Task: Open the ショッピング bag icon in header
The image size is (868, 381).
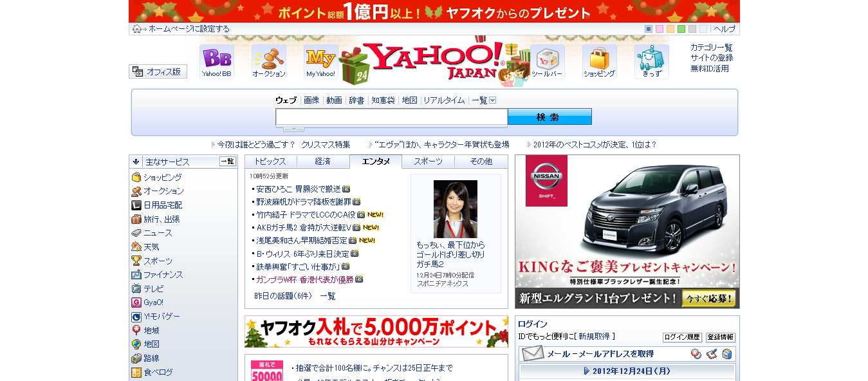Action: pos(600,61)
